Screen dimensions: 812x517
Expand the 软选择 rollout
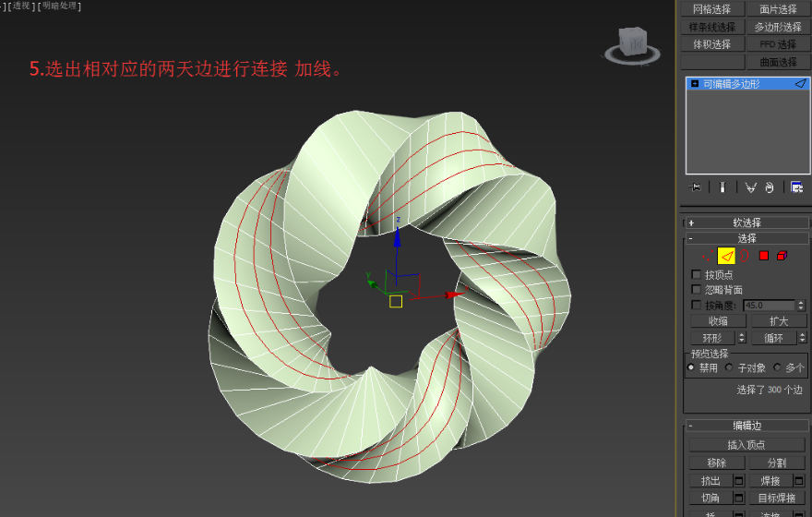click(x=746, y=222)
